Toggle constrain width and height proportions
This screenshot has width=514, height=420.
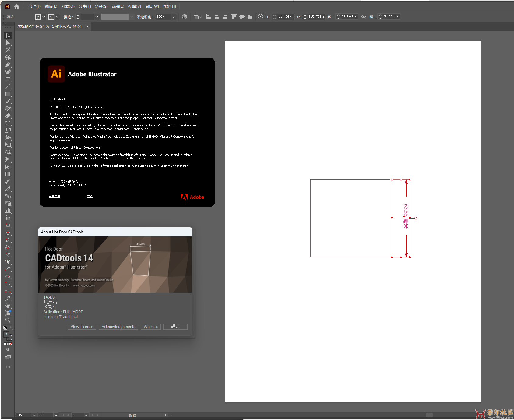pos(364,17)
